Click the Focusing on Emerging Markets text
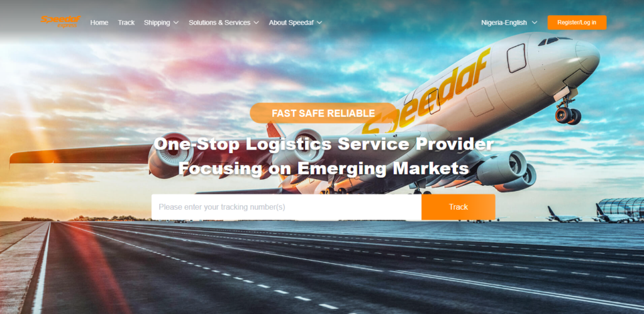 323,168
